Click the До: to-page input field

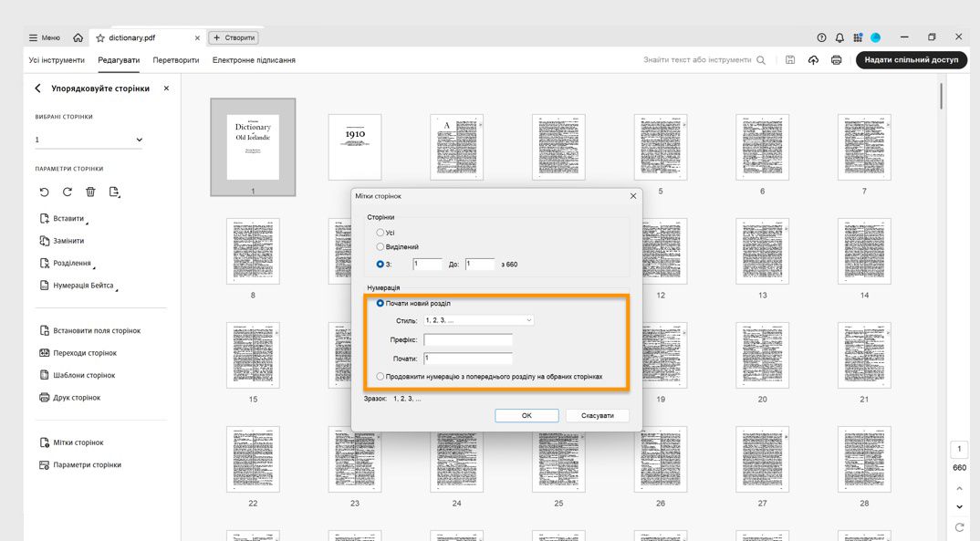[x=480, y=265]
